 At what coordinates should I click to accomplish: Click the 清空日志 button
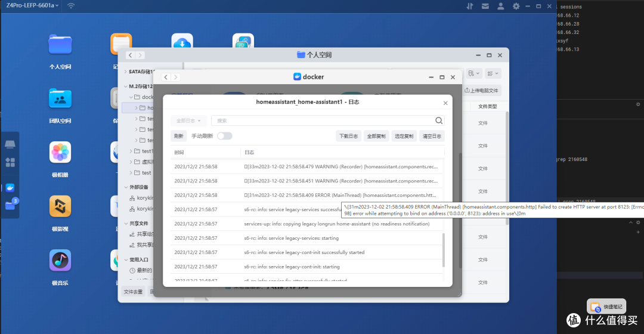coord(432,136)
